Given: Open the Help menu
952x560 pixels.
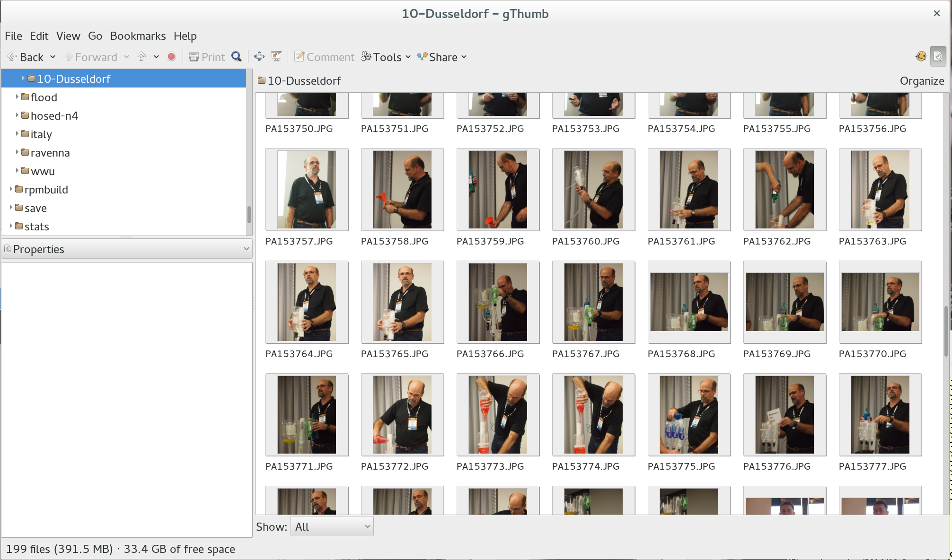Looking at the screenshot, I should (x=185, y=36).
